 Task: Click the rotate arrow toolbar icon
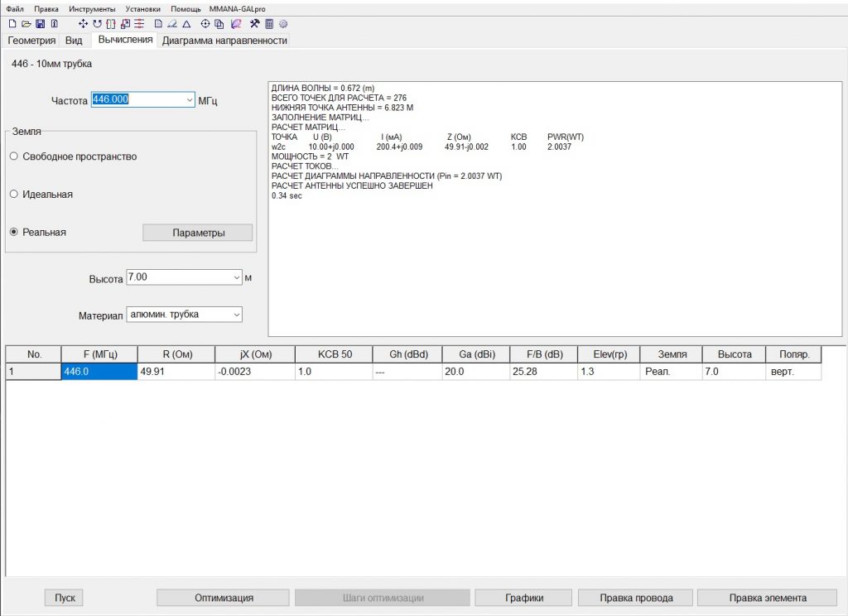click(97, 24)
